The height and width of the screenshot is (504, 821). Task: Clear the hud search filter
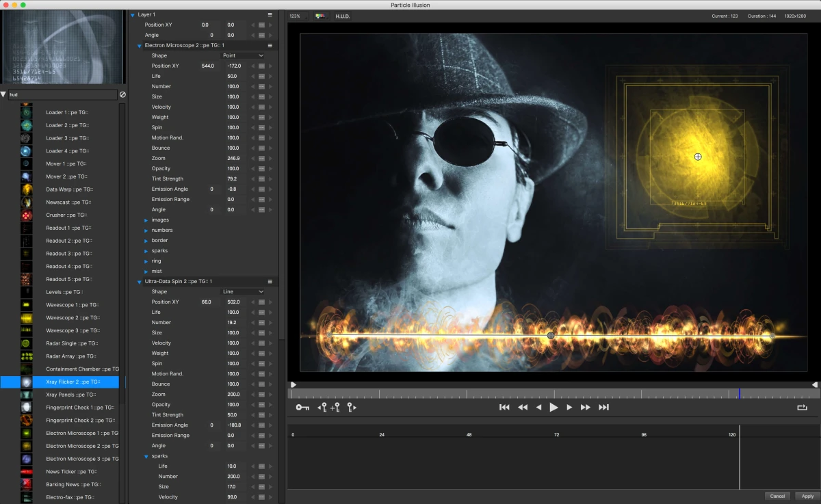[x=122, y=94]
